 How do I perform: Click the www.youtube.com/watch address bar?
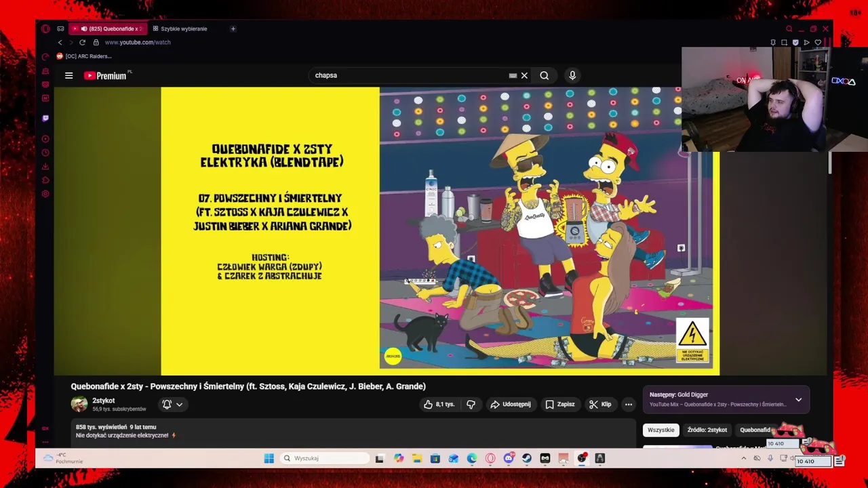coord(138,42)
